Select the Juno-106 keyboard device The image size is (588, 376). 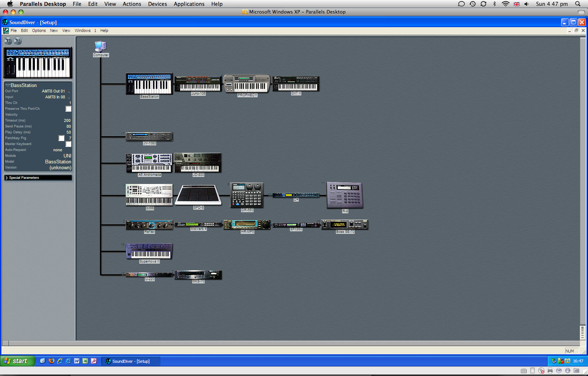tap(198, 83)
